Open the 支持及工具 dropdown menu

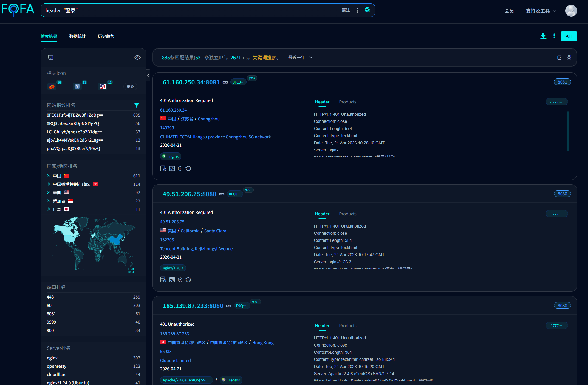tap(541, 11)
